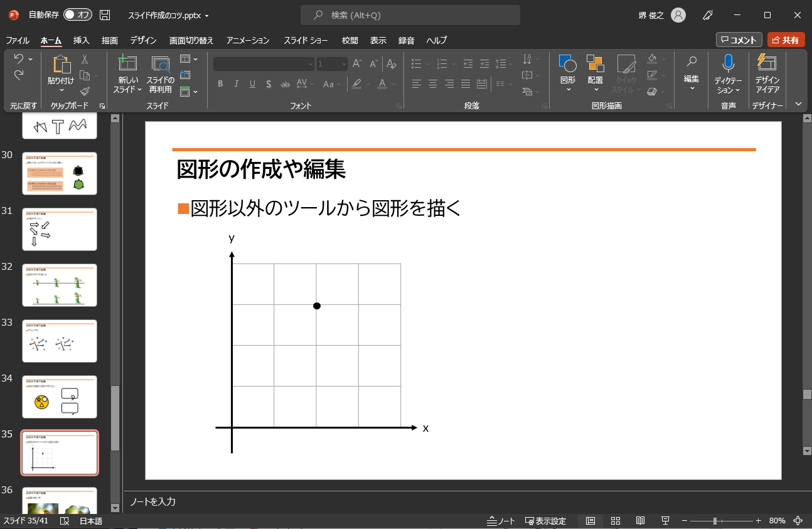Click the Decrease Indent icon
812x529 pixels.
(468, 63)
